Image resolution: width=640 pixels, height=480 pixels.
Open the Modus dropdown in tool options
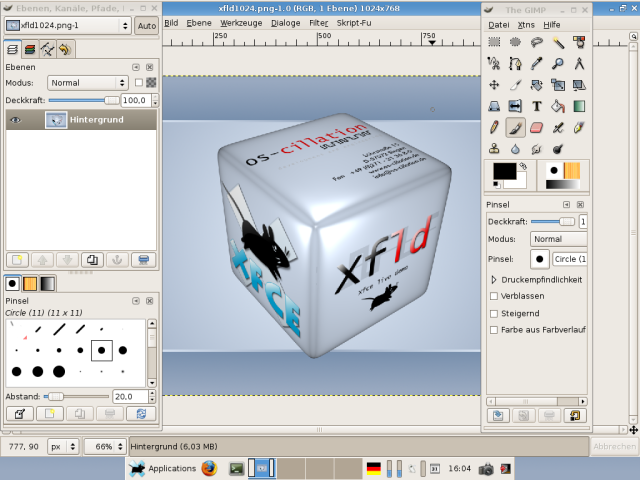click(558, 239)
